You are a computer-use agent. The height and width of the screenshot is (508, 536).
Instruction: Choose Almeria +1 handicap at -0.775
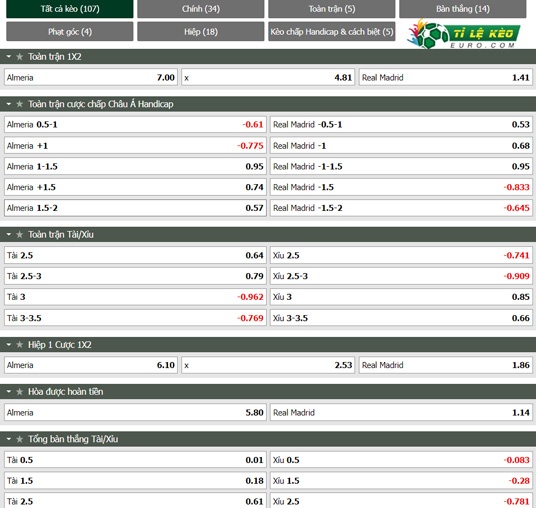135,146
